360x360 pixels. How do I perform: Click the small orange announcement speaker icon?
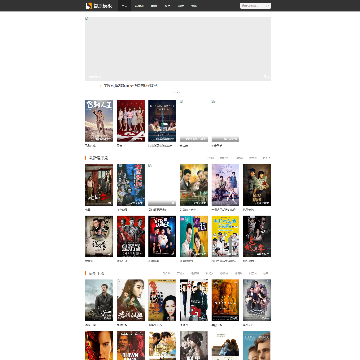pos(101,86)
